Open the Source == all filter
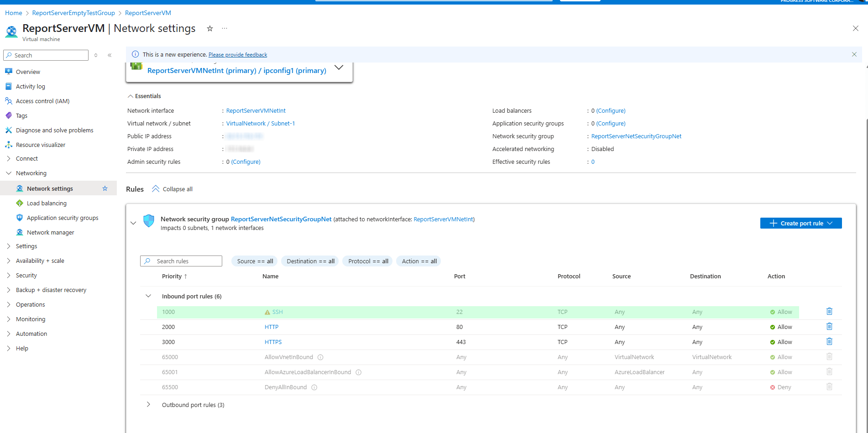The height and width of the screenshot is (433, 868). (x=254, y=261)
